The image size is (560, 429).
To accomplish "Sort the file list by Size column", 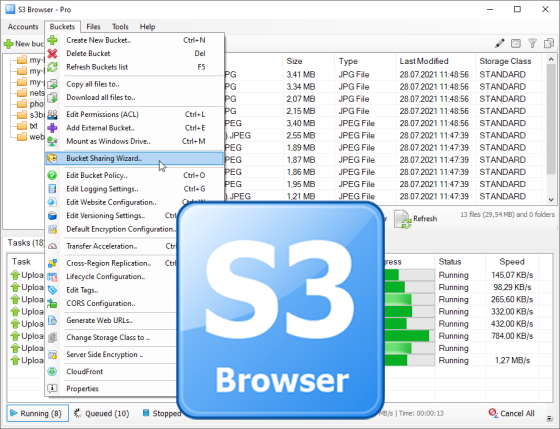I will (x=308, y=61).
